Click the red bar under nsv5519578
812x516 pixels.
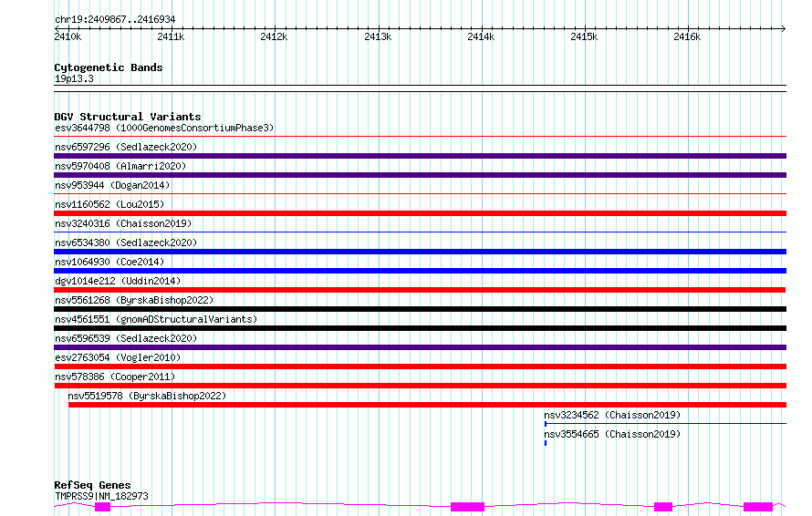coord(427,405)
